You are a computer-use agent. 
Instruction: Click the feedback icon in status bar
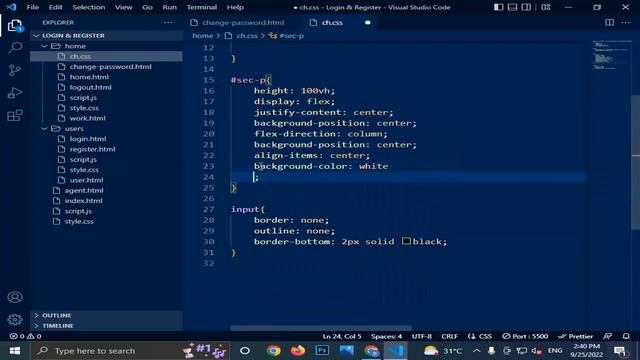tap(608, 336)
